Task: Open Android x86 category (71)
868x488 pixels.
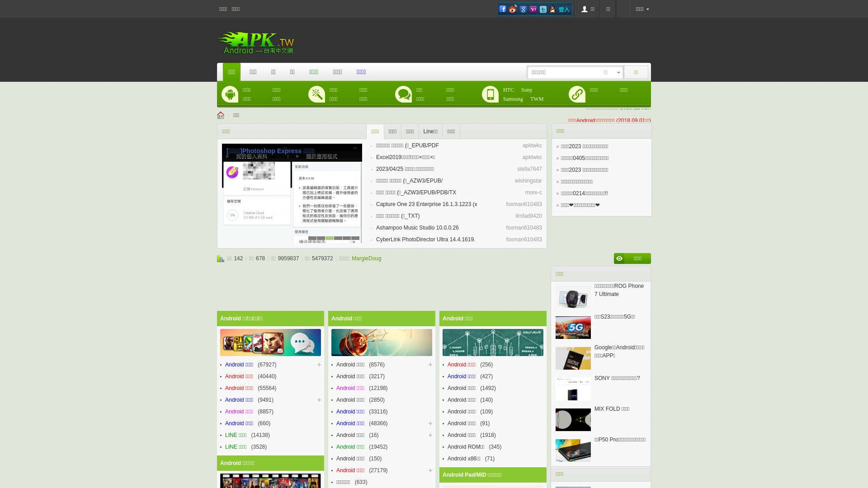Action: 464,459
